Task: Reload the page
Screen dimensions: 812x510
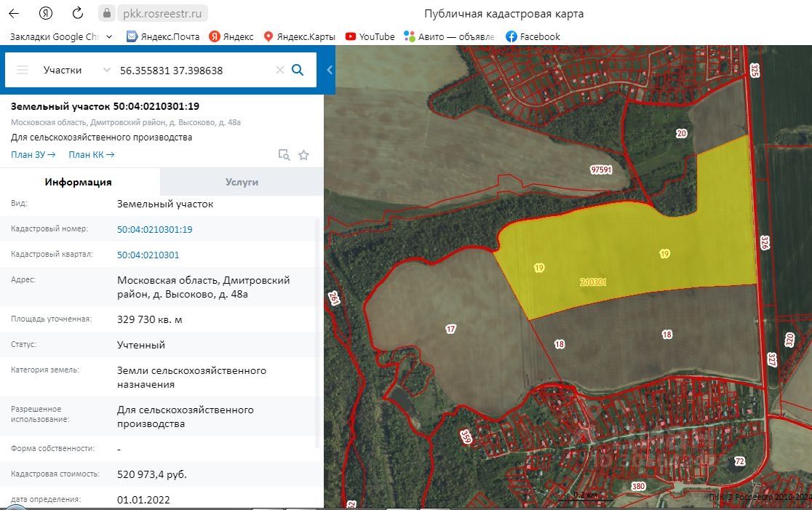Action: point(78,14)
